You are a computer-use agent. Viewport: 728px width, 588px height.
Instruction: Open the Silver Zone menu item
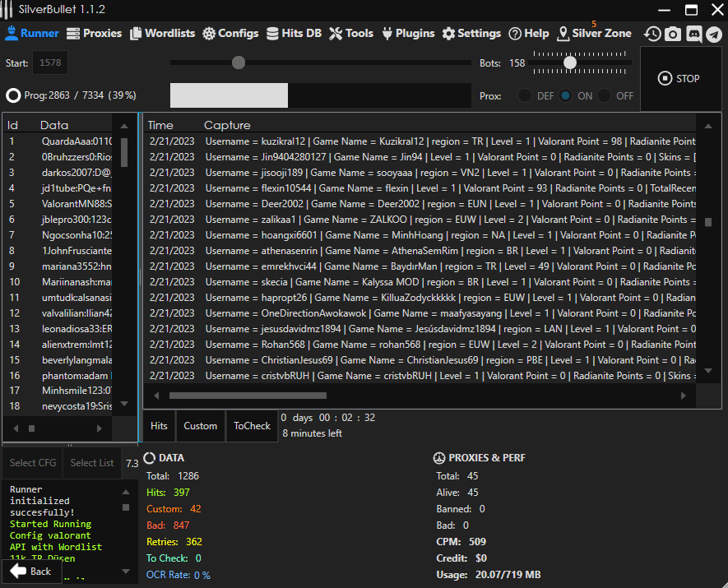point(594,34)
